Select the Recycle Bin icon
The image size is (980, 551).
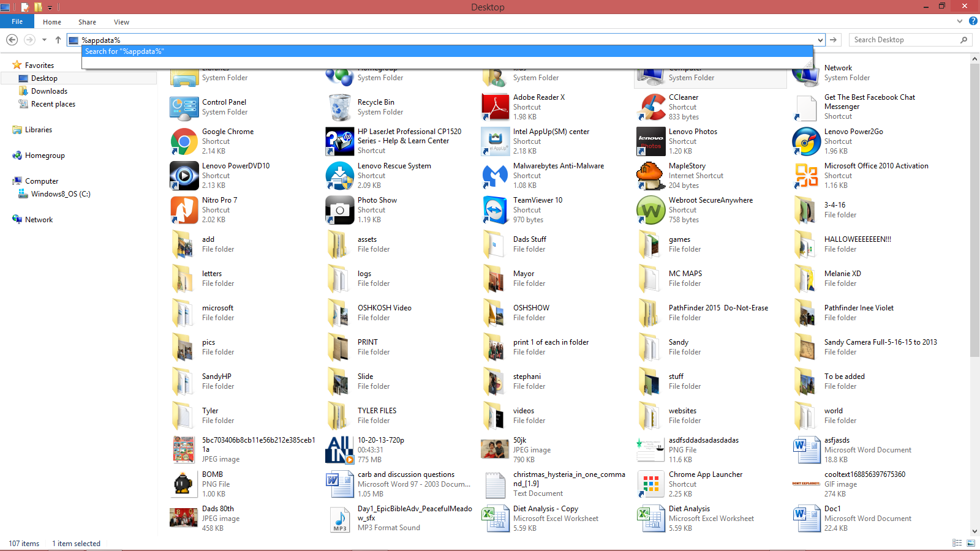click(x=339, y=107)
